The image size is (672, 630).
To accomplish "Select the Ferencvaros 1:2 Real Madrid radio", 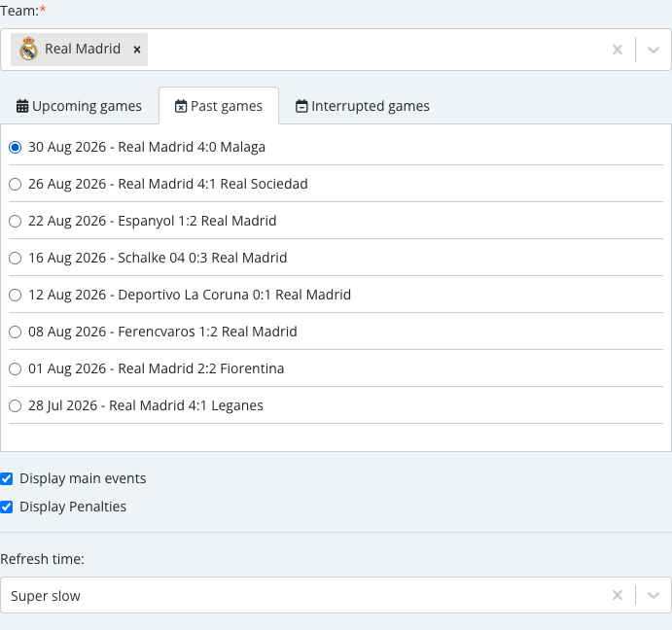I will coord(15,332).
